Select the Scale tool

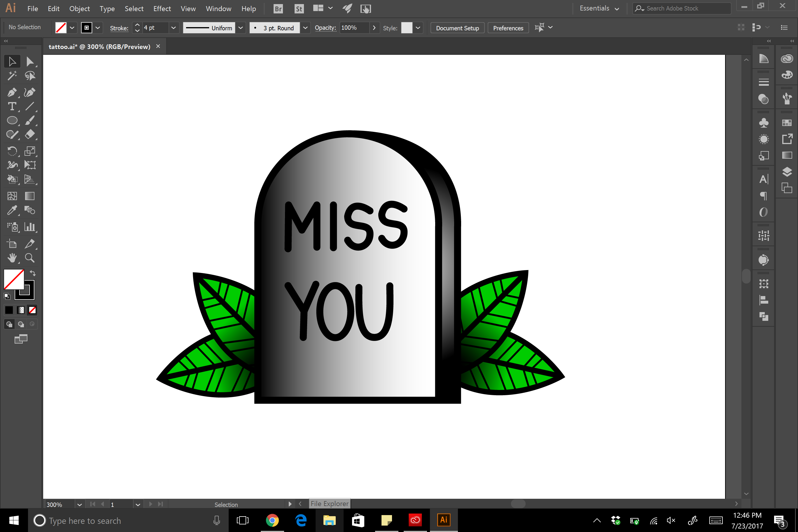click(30, 151)
